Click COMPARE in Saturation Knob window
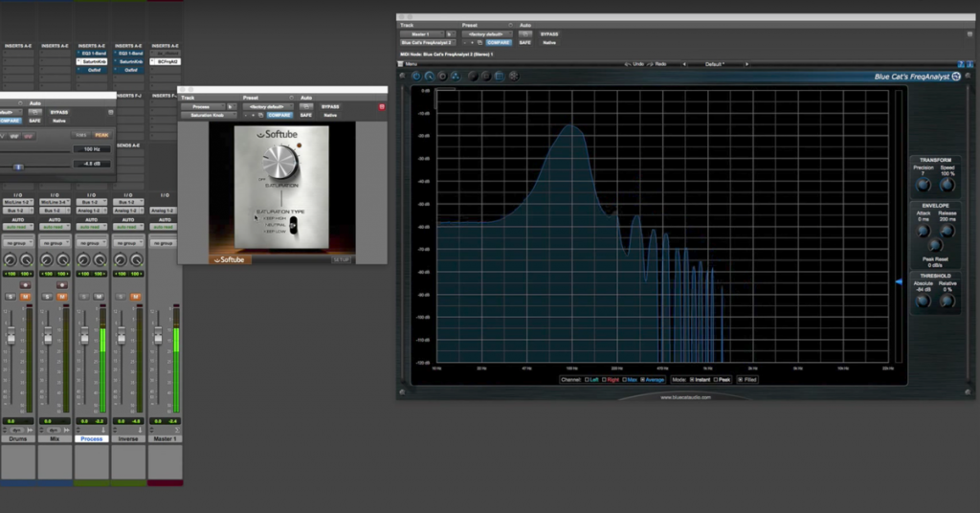 [x=279, y=115]
